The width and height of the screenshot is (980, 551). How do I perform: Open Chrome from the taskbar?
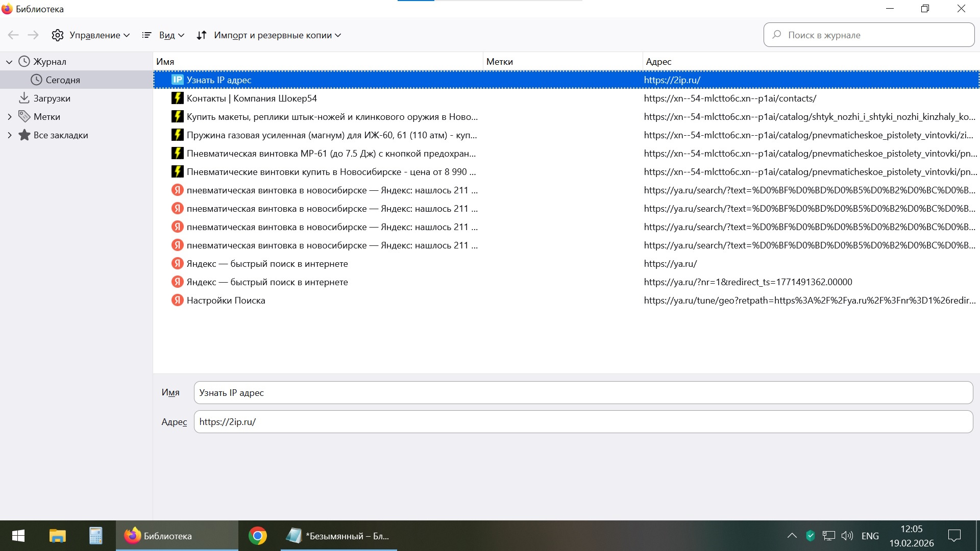coord(258,536)
